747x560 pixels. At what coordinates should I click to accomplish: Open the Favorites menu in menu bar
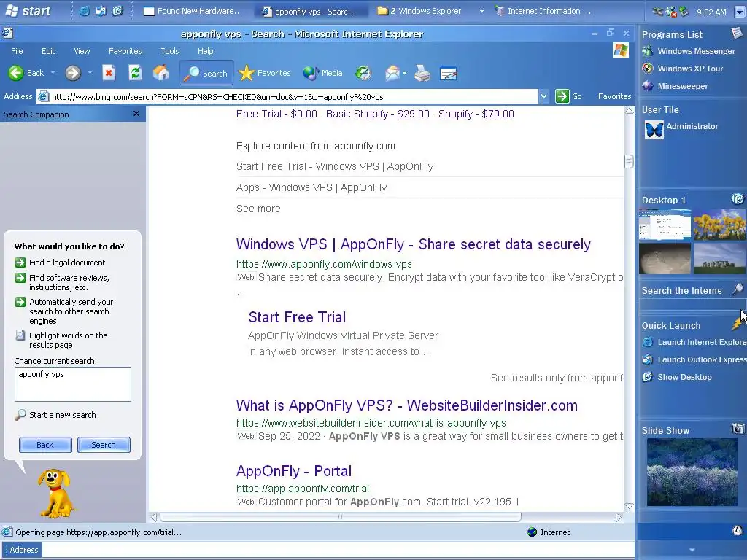coord(125,51)
